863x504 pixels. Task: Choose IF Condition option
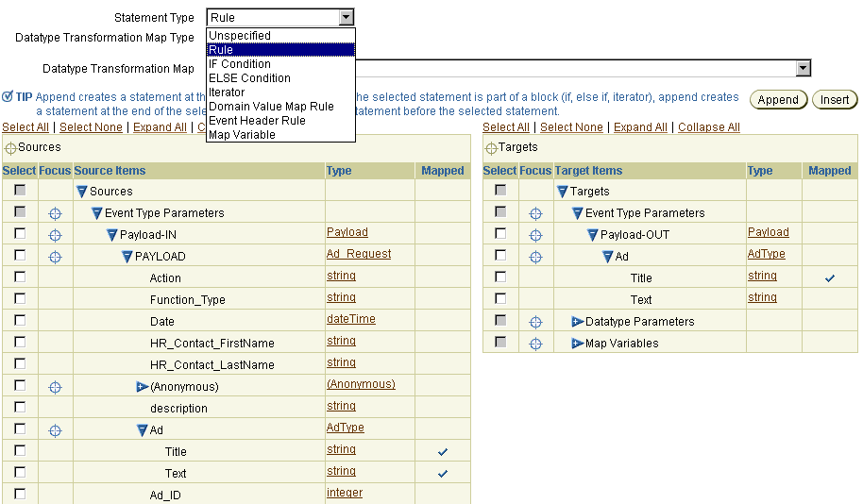click(280, 64)
